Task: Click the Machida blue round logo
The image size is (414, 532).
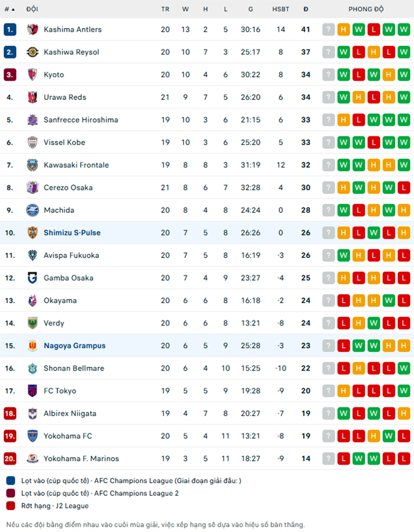Action: click(x=32, y=210)
